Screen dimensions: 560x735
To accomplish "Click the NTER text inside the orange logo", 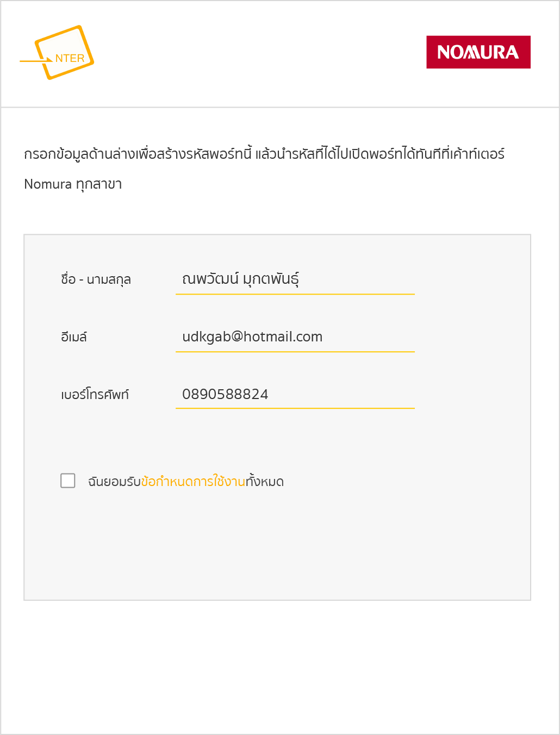I will (x=70, y=58).
